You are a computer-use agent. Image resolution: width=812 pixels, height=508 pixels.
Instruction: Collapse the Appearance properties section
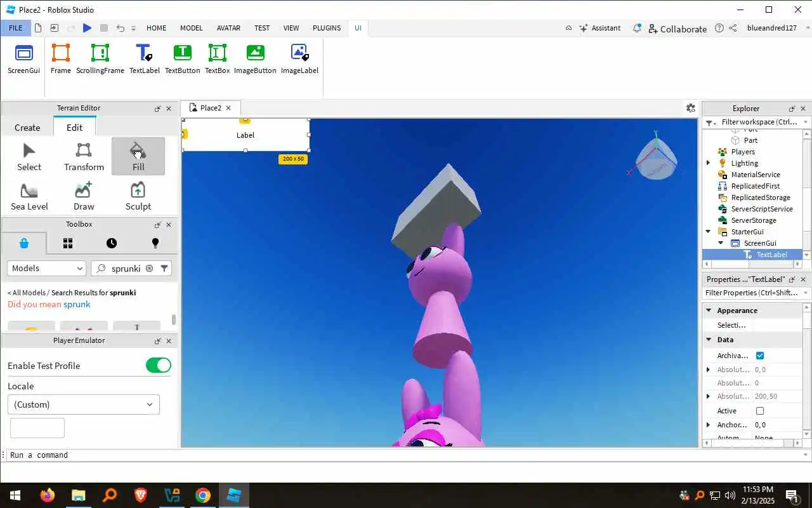click(x=709, y=311)
